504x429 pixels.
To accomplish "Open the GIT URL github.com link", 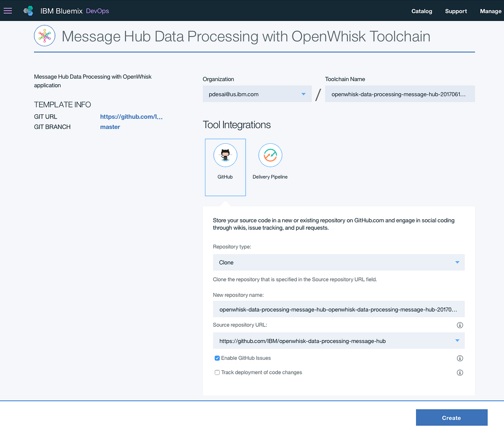I will pos(131,116).
